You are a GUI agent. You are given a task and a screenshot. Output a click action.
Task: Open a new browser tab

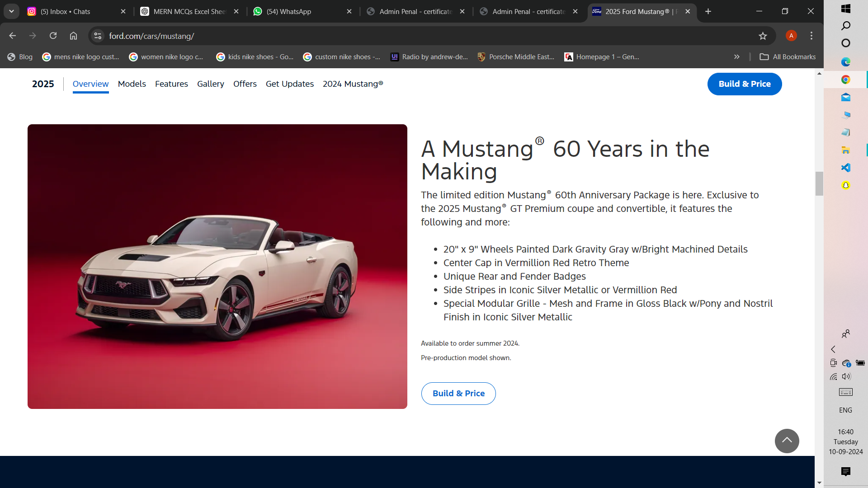click(708, 11)
